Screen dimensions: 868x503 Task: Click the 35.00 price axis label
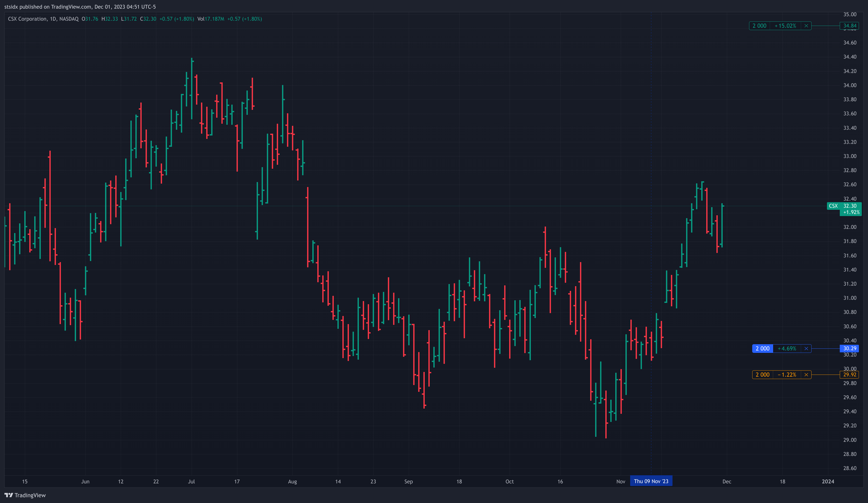pyautogui.click(x=849, y=14)
